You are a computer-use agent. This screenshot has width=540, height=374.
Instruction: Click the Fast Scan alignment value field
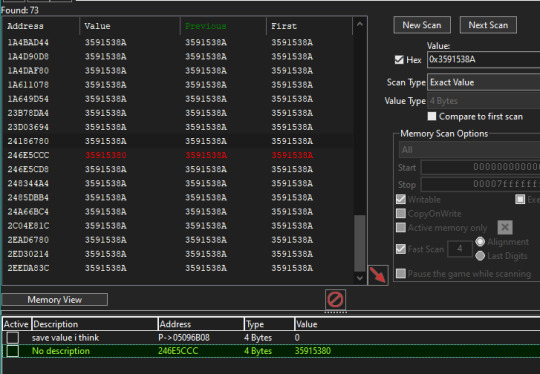[460, 249]
